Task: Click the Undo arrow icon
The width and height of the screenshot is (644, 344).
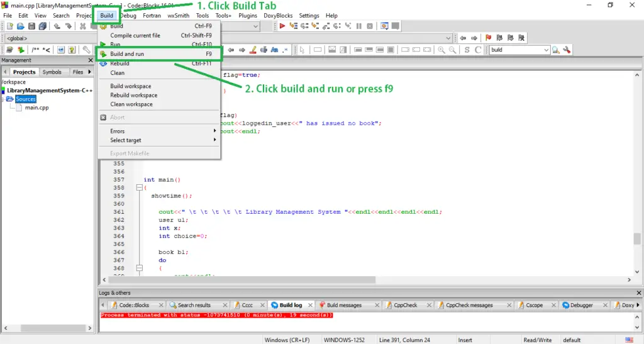Action: tap(57, 26)
